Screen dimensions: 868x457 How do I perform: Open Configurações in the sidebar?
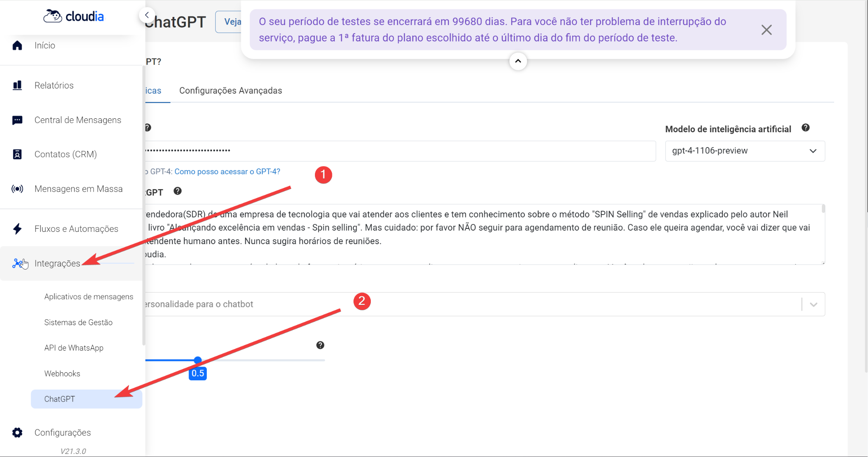point(63,432)
